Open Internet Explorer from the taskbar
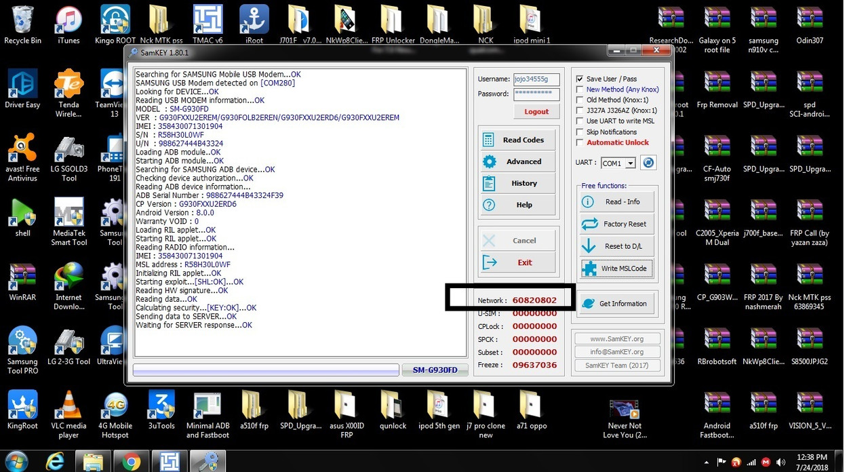Viewport: 868px width, 472px height. pos(55,462)
